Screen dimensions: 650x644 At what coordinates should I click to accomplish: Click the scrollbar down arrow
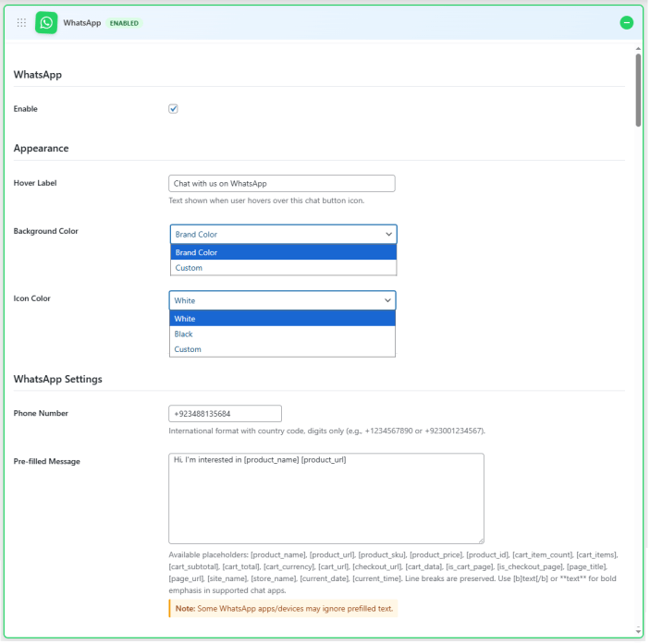coord(640,632)
